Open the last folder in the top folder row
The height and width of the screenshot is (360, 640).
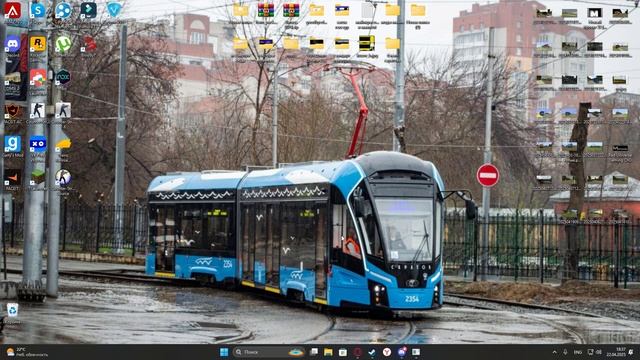click(x=418, y=10)
